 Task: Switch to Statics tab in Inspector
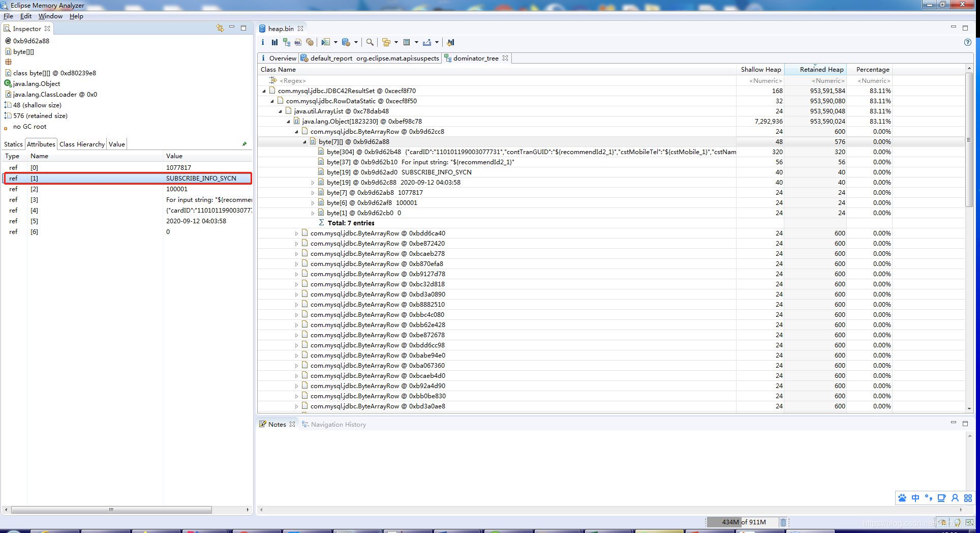(x=13, y=144)
